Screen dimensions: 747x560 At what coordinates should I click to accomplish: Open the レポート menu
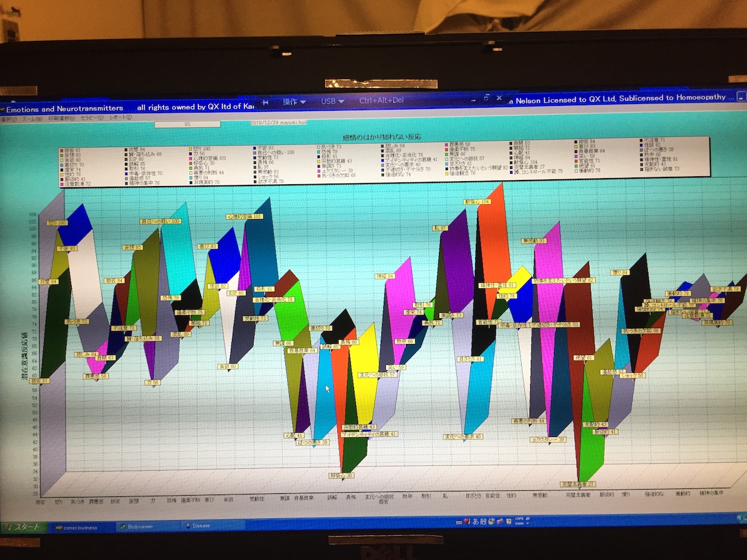point(121,117)
